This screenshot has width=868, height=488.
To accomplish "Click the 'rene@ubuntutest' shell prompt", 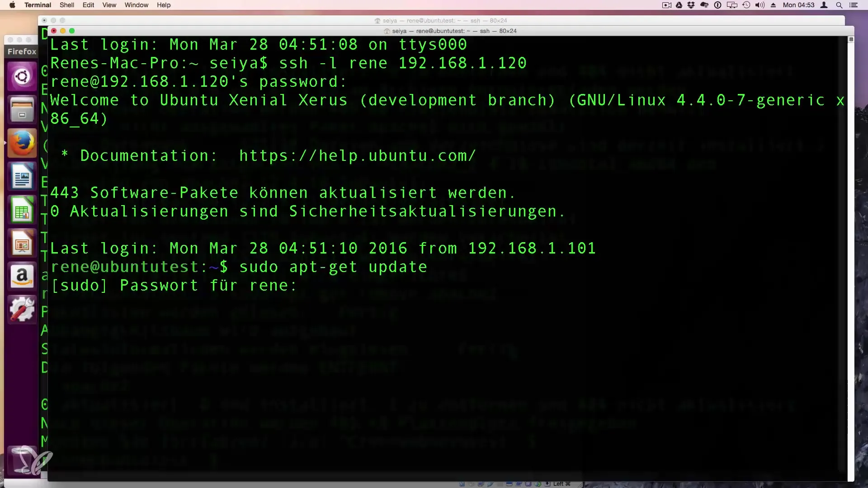I will coord(139,267).
